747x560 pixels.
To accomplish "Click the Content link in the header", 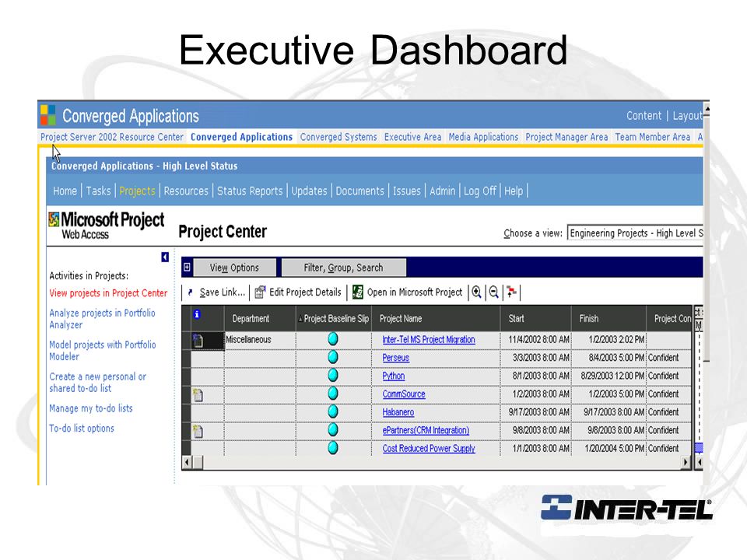I will [x=644, y=116].
